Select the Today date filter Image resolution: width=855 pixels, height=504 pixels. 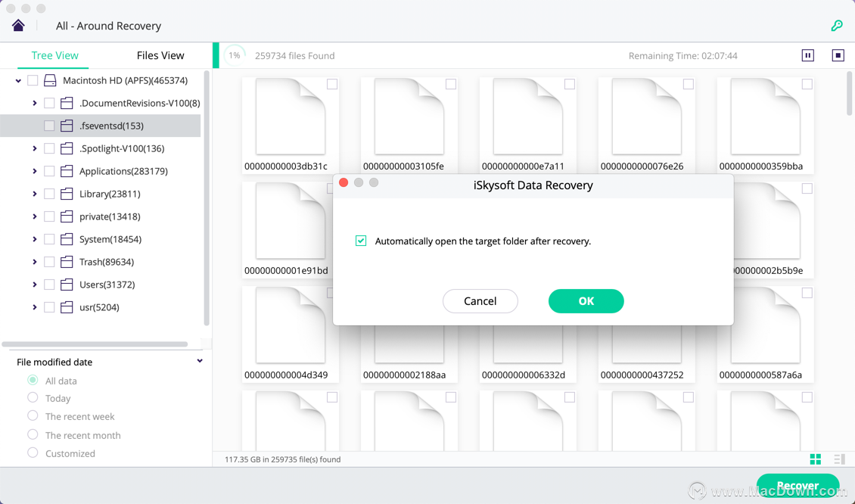(33, 397)
